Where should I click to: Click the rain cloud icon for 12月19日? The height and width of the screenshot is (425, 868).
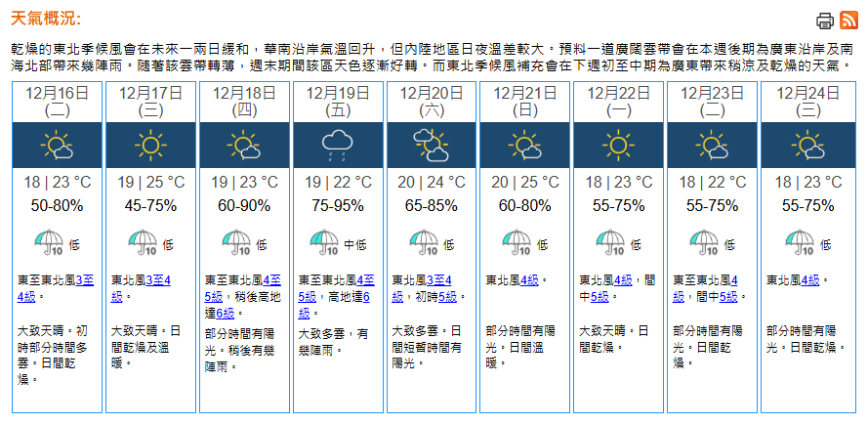(337, 147)
